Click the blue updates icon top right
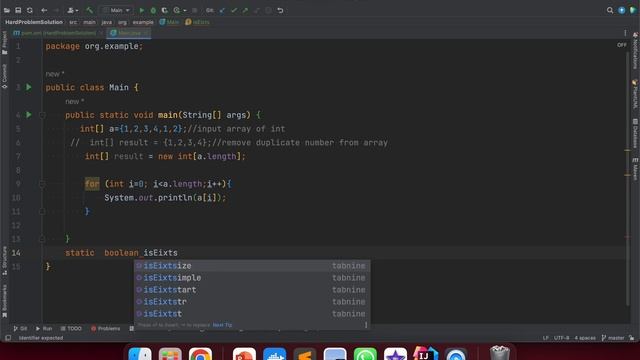Viewport: 640px width, 360px height. click(622, 10)
